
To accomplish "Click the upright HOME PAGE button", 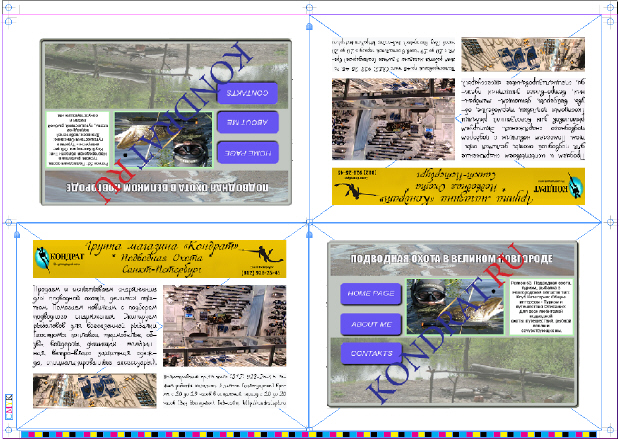I will 372,294.
